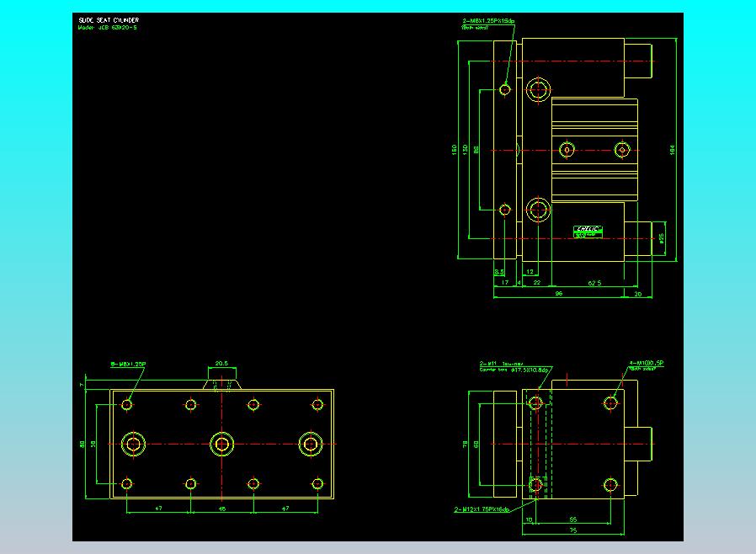This screenshot has width=756, height=554.
Task: Click the ø25 diameter dimension
Action: pyautogui.click(x=661, y=238)
